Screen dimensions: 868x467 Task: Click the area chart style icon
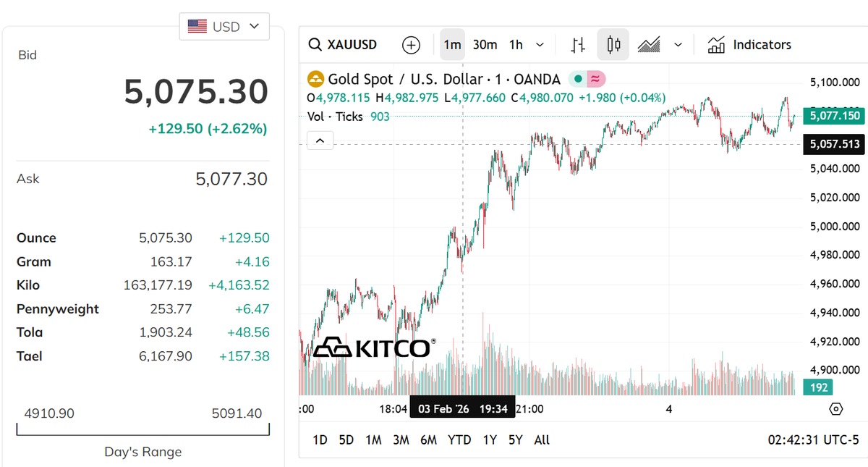point(649,45)
